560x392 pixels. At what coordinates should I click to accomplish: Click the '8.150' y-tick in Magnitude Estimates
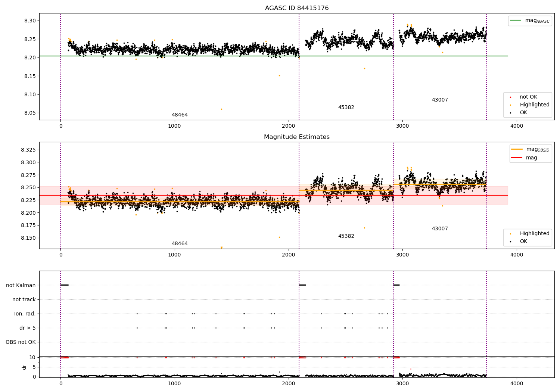point(28,238)
